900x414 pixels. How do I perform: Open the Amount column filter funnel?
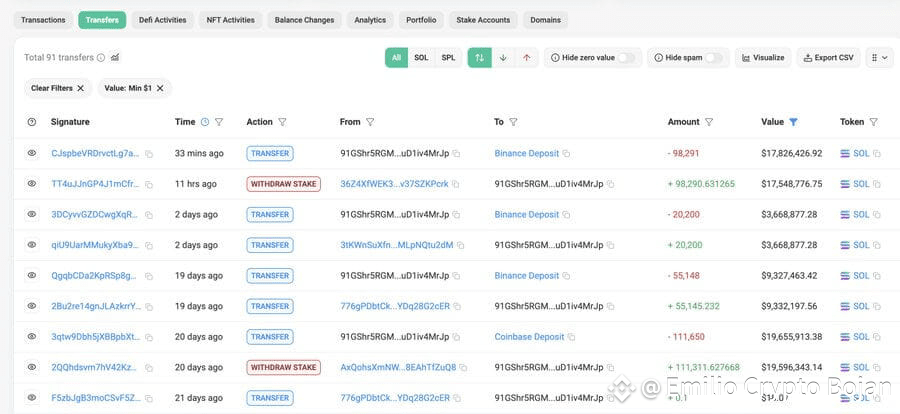709,122
